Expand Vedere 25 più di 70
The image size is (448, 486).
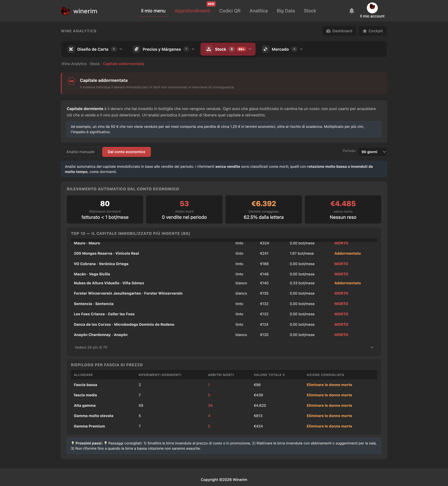pos(224,347)
